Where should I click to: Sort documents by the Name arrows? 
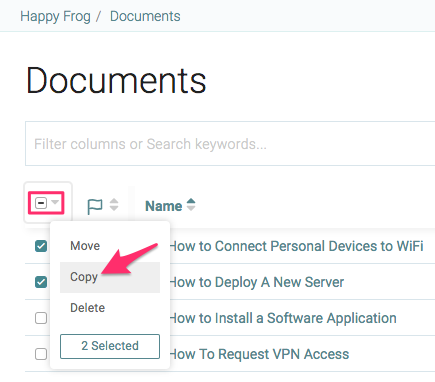click(191, 205)
